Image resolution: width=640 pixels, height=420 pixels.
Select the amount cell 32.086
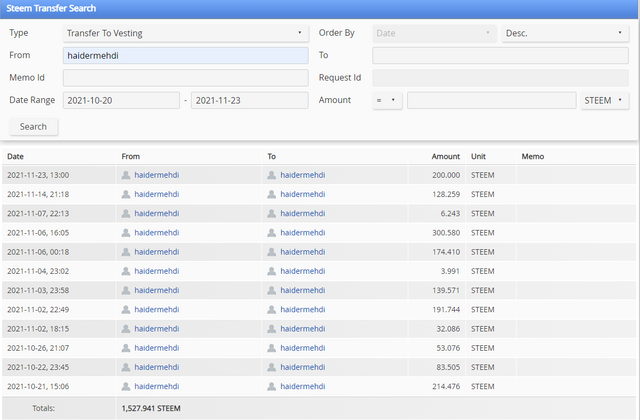pos(448,329)
